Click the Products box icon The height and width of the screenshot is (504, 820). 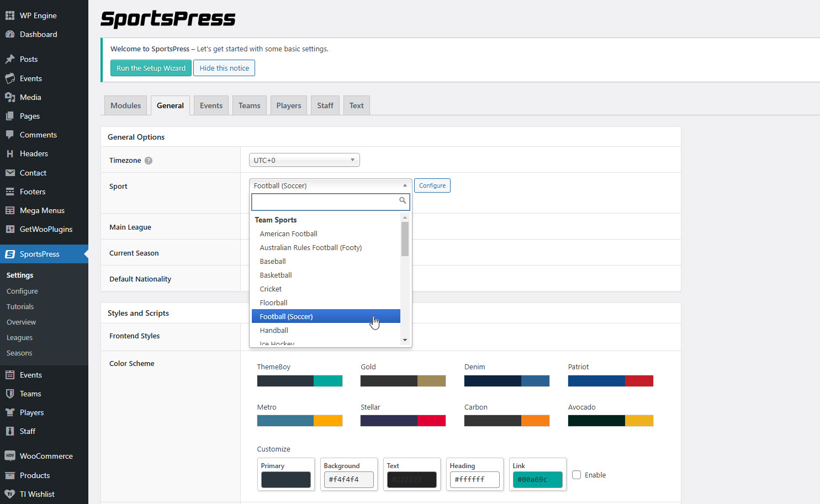tap(10, 475)
